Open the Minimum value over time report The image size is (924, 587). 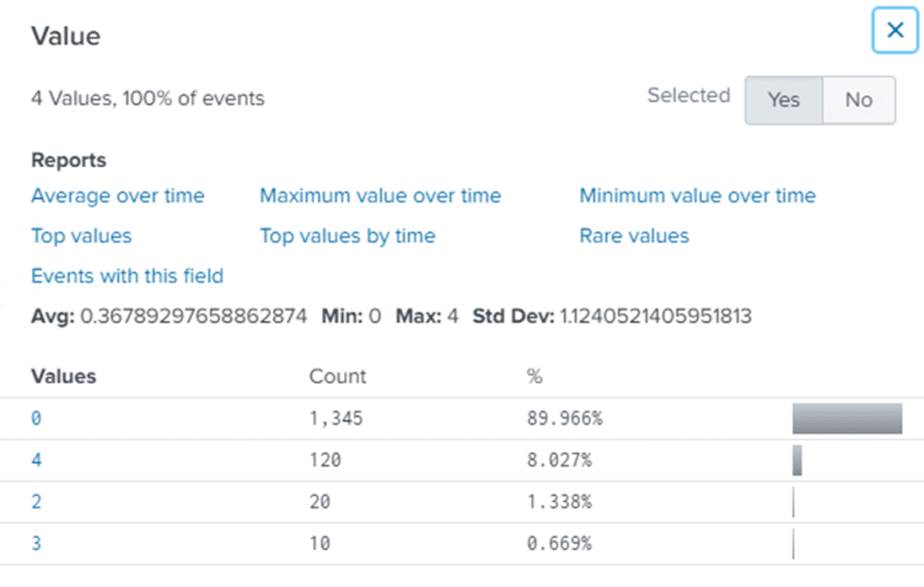tap(697, 196)
